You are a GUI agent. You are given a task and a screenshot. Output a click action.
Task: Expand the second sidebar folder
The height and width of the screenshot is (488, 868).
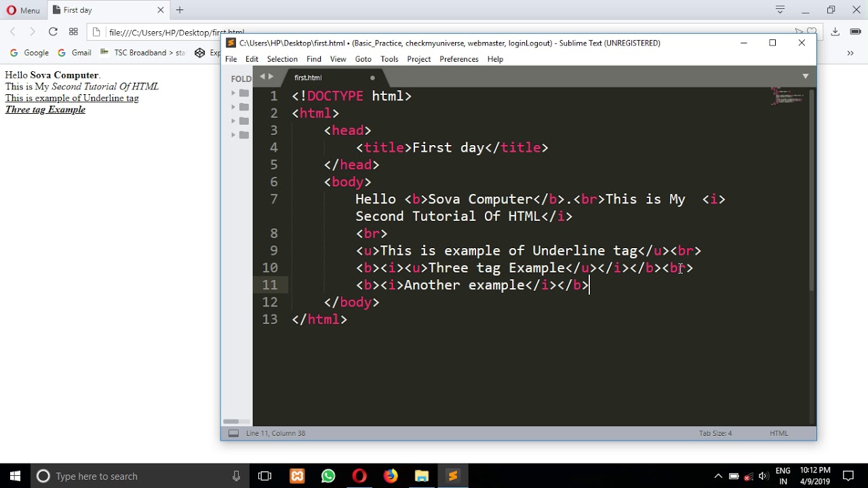click(233, 107)
